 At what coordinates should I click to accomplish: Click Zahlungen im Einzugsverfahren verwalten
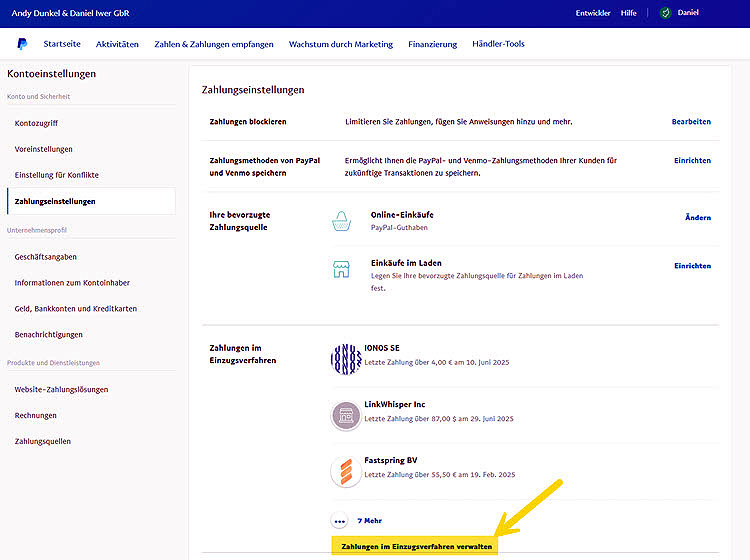click(416, 547)
